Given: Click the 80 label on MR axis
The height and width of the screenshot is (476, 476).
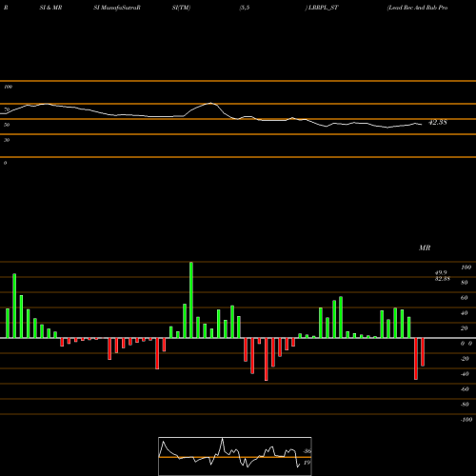Looking at the screenshot, I should (x=465, y=283).
